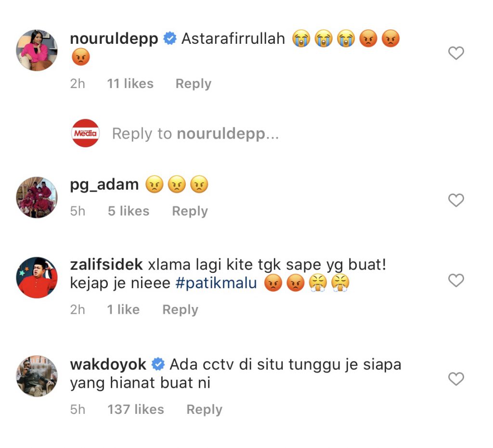
Task: Reply to wakdoyok's cctv comment
Action: (x=204, y=410)
